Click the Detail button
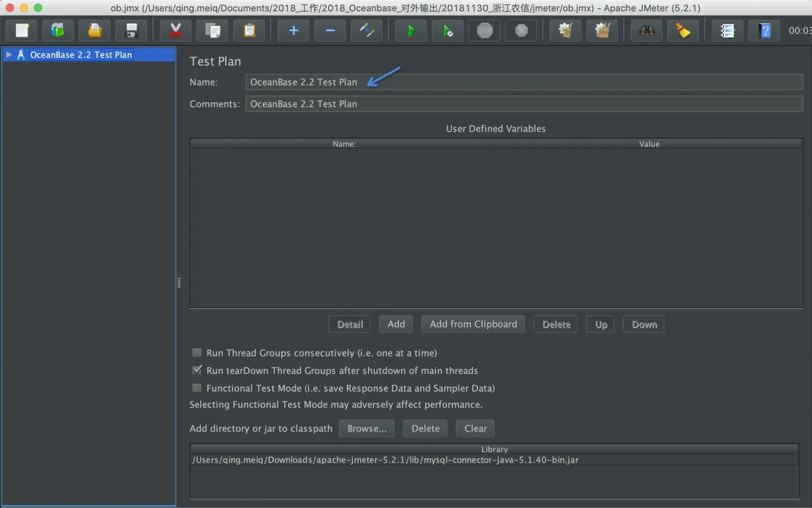Screen dimensions: 812x508 350,324
